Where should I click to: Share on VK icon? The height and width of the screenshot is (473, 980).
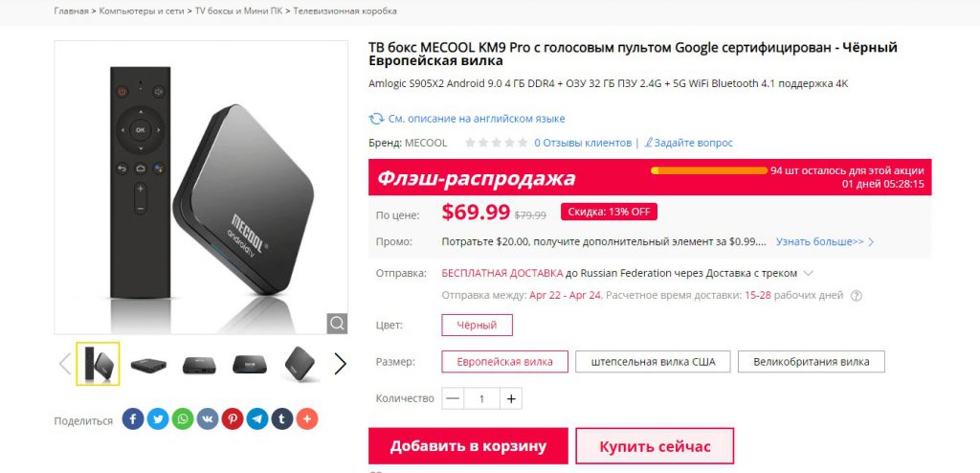pyautogui.click(x=208, y=418)
